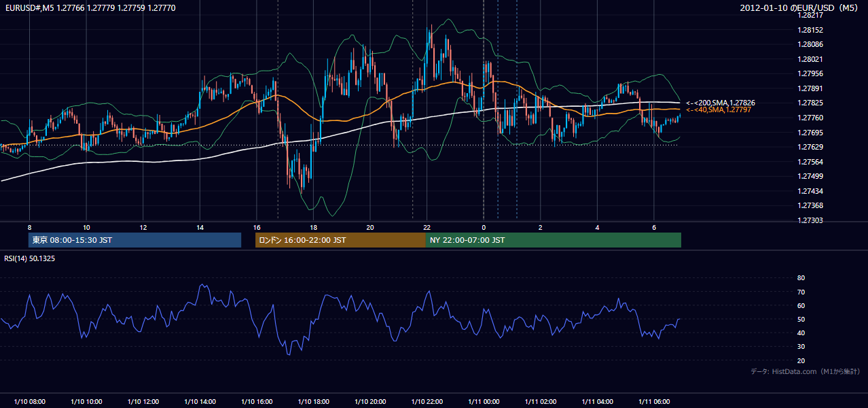Click the RSI 80 level label
868x408 pixels.
click(x=801, y=278)
